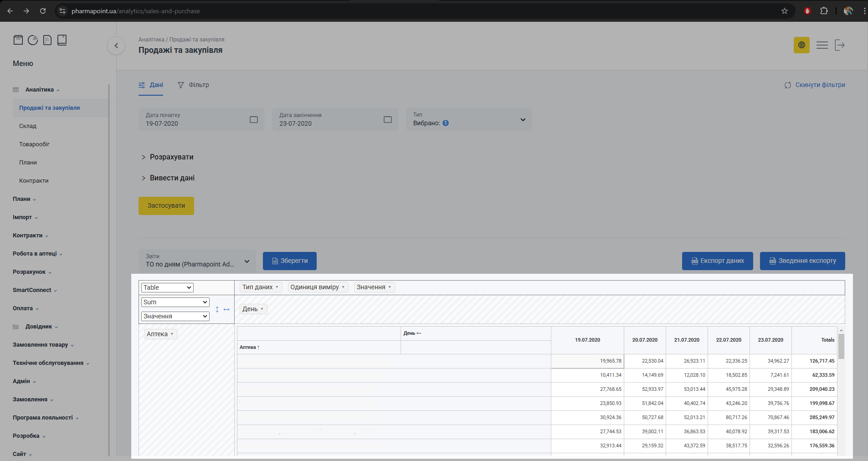Click the Експорт даних button

pyautogui.click(x=717, y=261)
